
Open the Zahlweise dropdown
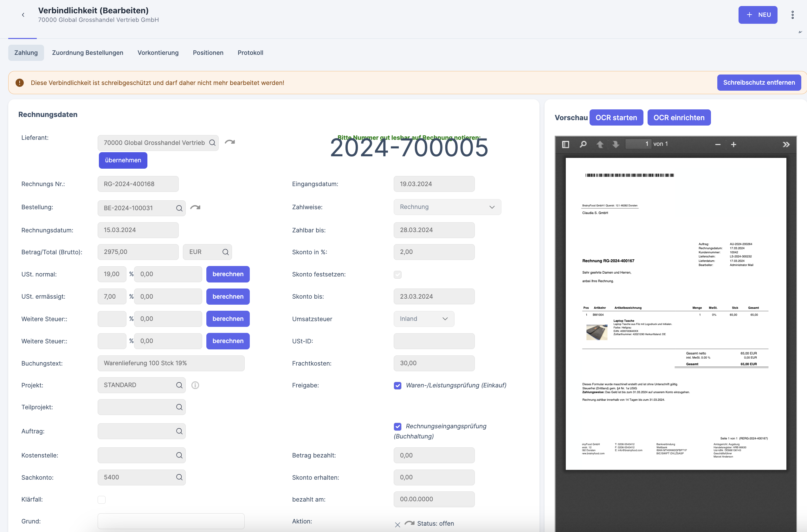coord(447,207)
